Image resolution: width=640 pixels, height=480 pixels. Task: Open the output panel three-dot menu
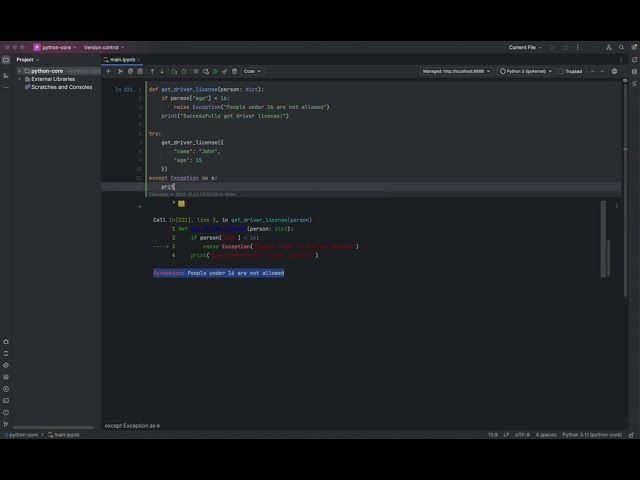coord(617,206)
